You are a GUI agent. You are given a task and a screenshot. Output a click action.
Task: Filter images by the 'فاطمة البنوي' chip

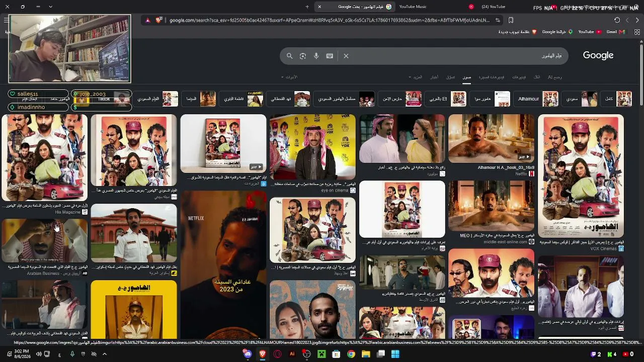coord(242,99)
